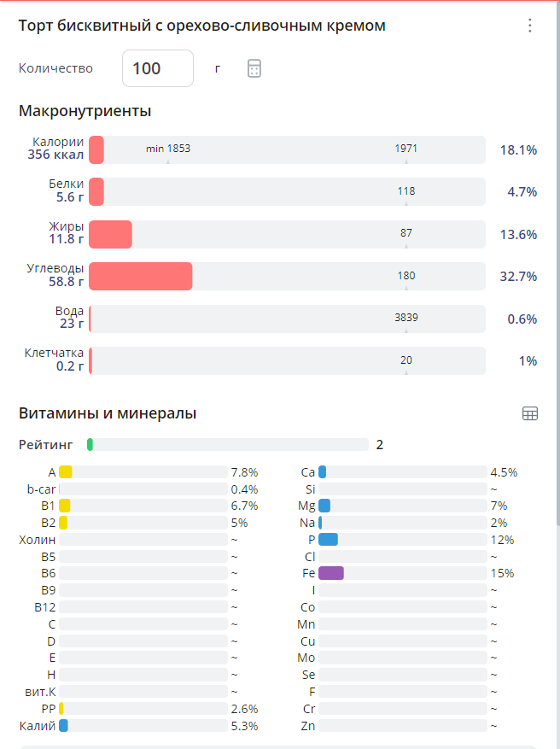This screenshot has height=749, width=560.
Task: Click the product title text
Action: [x=202, y=26]
